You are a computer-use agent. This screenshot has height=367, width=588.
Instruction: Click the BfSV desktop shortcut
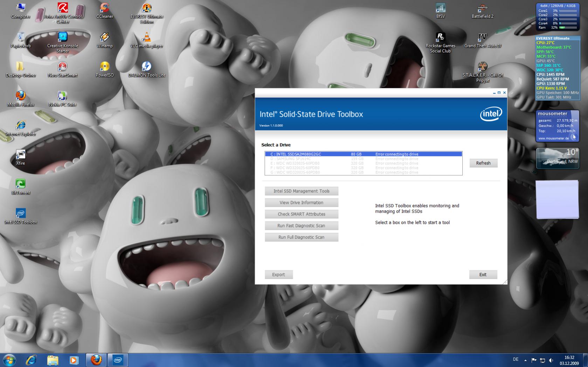pyautogui.click(x=441, y=10)
